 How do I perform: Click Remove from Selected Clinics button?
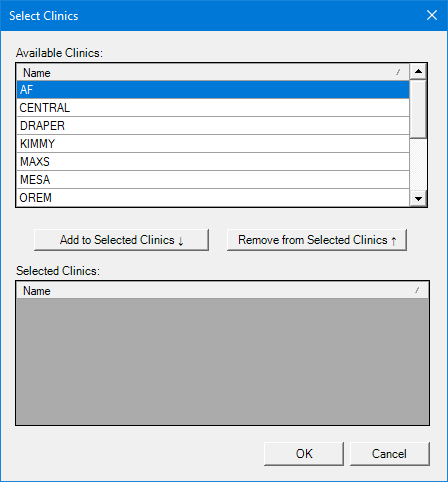317,240
